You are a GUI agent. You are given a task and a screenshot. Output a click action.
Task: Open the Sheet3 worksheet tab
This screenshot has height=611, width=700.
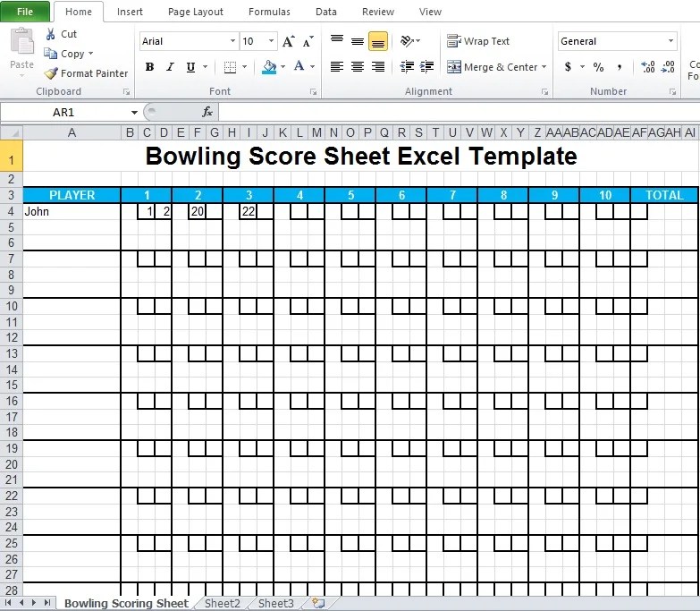(x=276, y=604)
